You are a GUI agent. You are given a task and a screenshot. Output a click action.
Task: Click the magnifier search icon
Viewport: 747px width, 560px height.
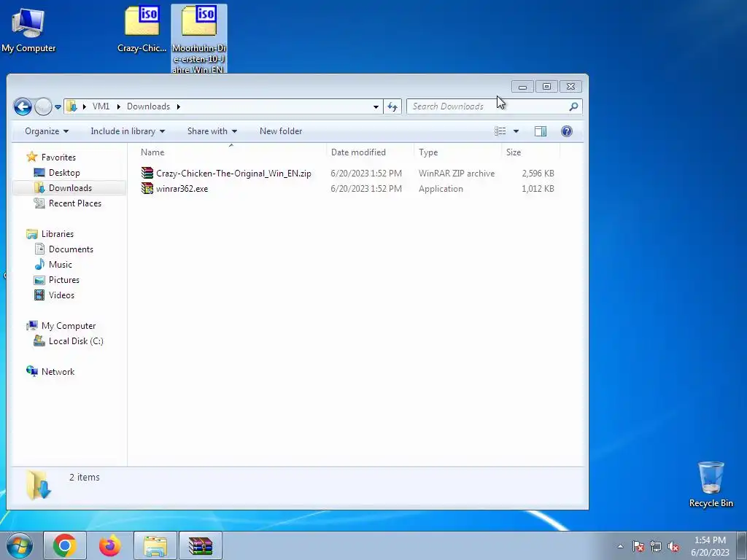[574, 106]
